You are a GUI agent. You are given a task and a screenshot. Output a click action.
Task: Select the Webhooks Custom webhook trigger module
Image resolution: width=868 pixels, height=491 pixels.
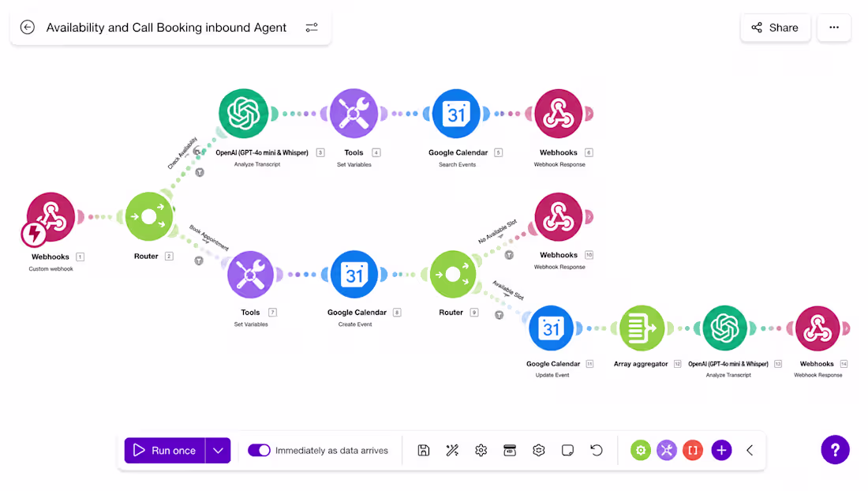coord(51,217)
